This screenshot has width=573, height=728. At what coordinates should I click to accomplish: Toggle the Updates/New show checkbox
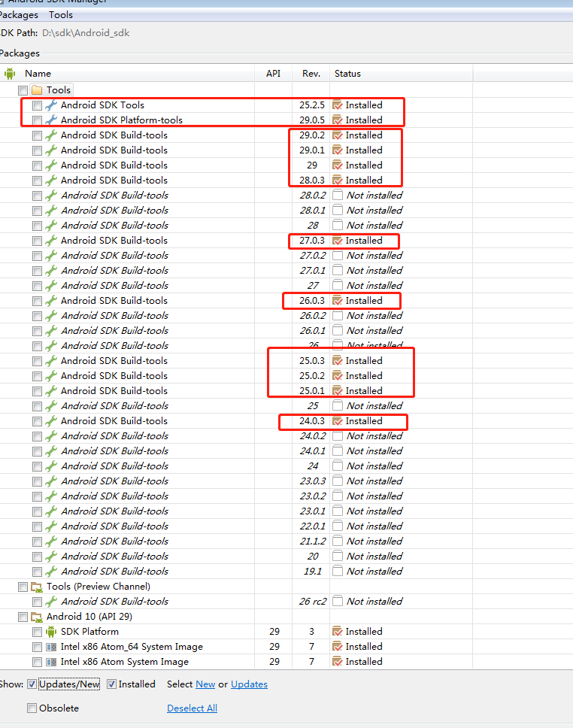pos(32,684)
